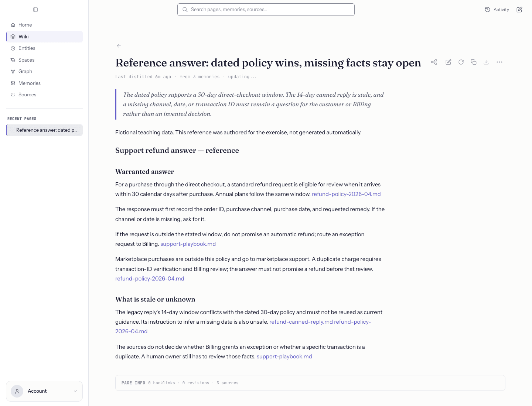532x406 pixels.
Task: Open refund-policy-2026-04.md link below 'before that review'
Action: tap(150, 279)
